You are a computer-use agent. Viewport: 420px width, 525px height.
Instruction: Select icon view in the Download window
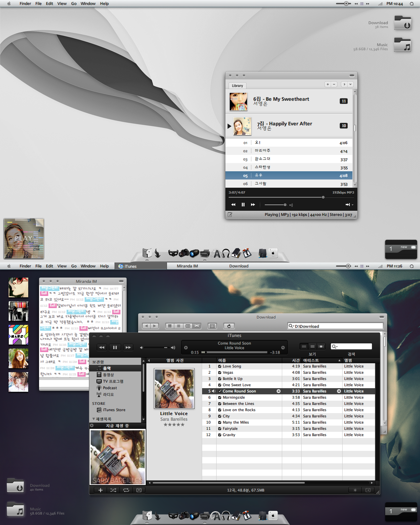click(x=170, y=326)
